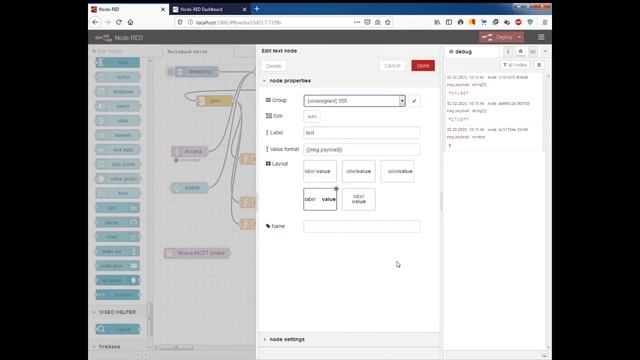Choose the spread label-value layout option
The height and width of the screenshot is (360, 640).
[320, 199]
